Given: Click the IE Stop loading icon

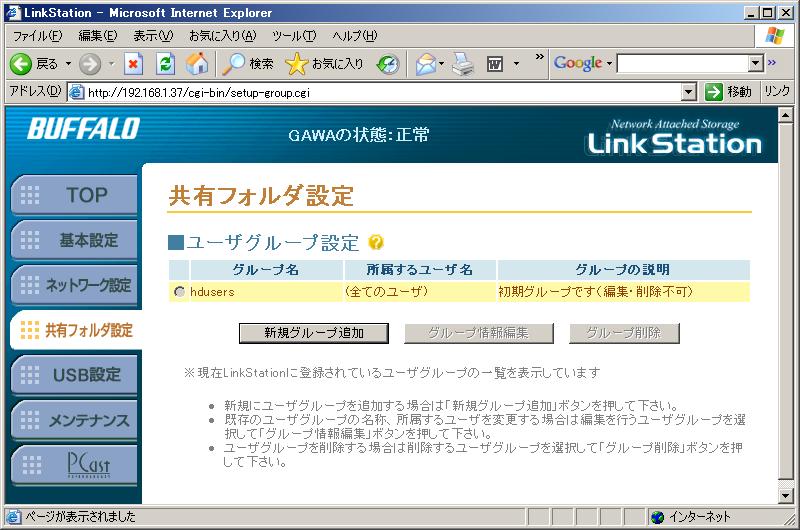Looking at the screenshot, I should click(x=134, y=63).
